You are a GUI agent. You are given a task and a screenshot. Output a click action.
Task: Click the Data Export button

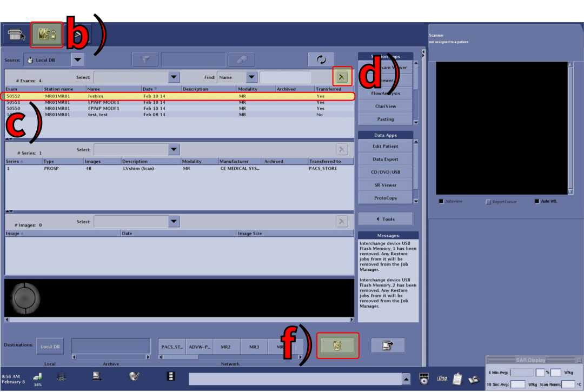(x=386, y=160)
